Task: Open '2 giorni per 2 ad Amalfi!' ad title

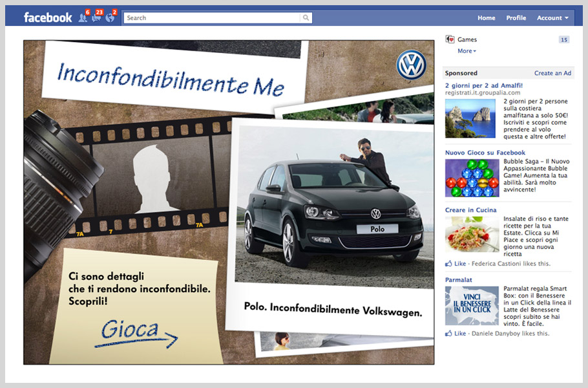Action: (484, 85)
